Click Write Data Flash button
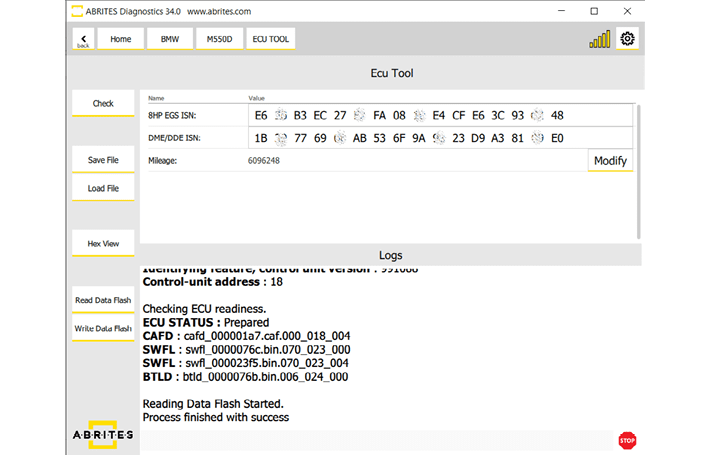 [103, 328]
